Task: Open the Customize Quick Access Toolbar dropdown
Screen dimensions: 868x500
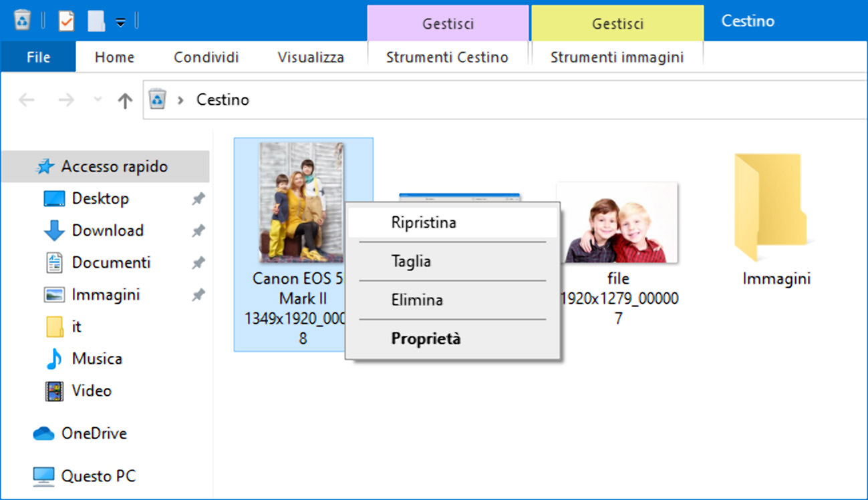Action: tap(120, 22)
